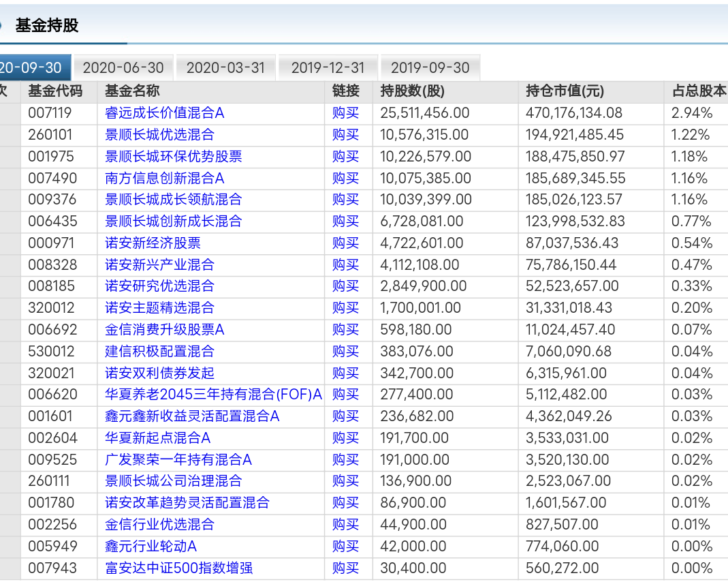Click 购买 for fund 260101
728x582 pixels.
click(346, 135)
